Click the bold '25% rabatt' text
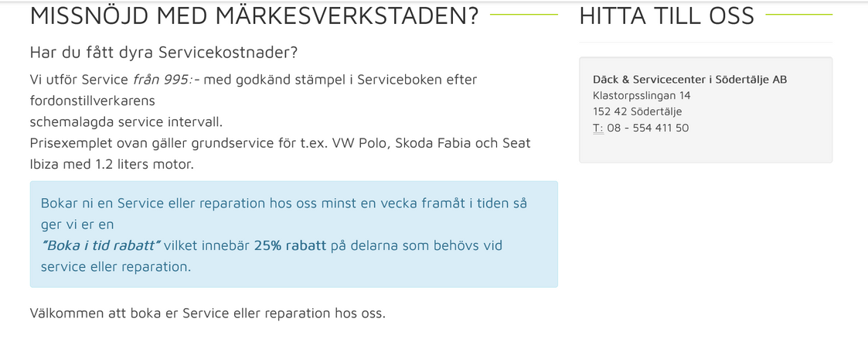 290,245
